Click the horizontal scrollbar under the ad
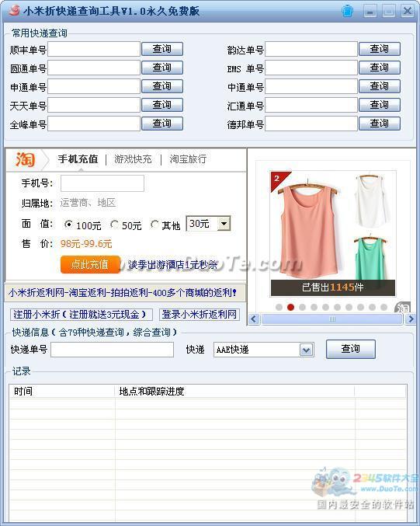The image size is (420, 526). pos(331,319)
